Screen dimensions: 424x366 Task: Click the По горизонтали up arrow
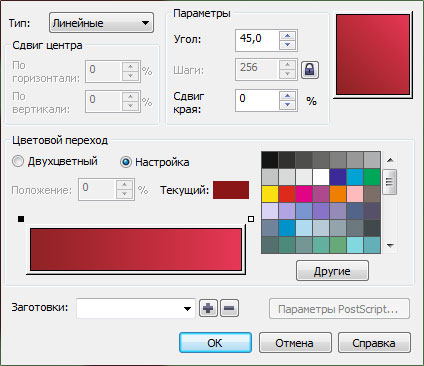pos(130,67)
